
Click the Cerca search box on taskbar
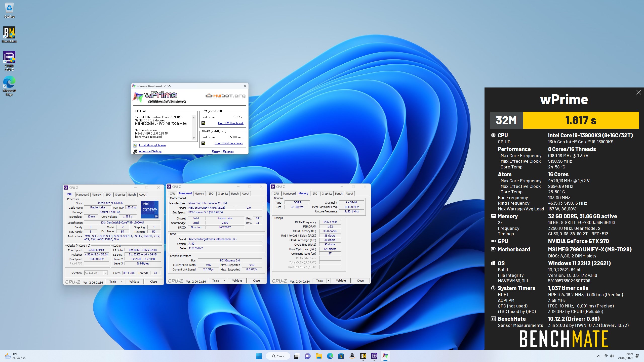click(x=278, y=356)
